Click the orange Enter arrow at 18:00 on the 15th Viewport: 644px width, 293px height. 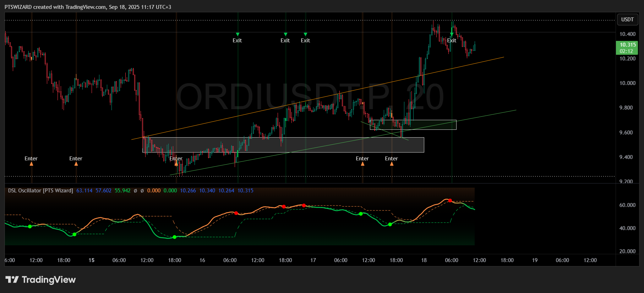(x=176, y=164)
